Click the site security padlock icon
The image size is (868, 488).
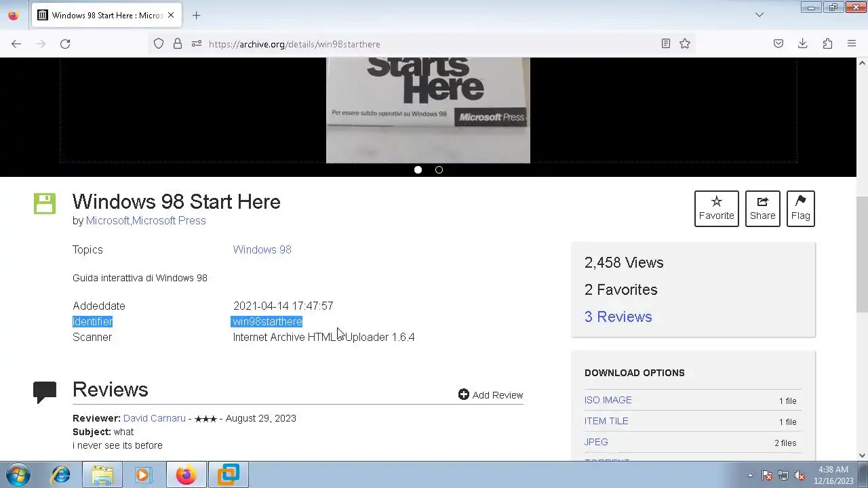pos(178,43)
